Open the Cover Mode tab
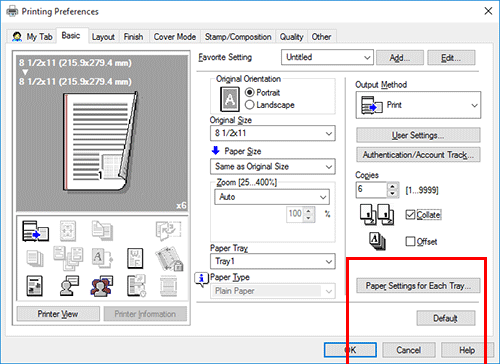This screenshot has width=500, height=364. [175, 37]
